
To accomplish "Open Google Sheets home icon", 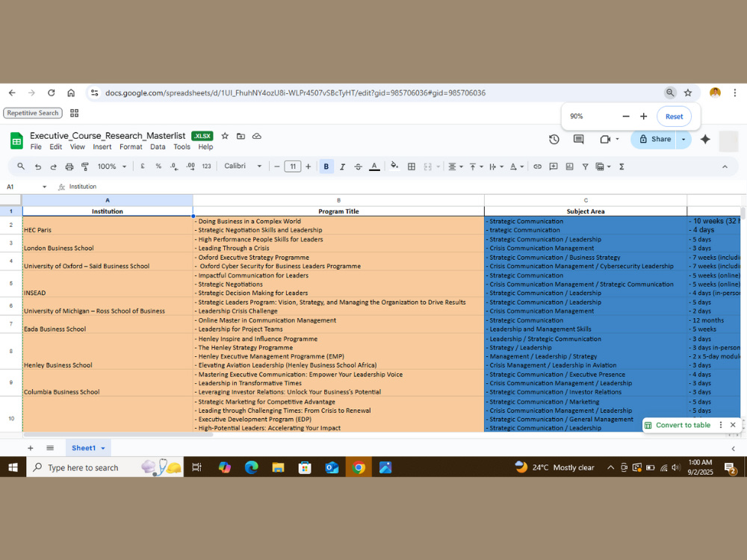I will pos(16,141).
